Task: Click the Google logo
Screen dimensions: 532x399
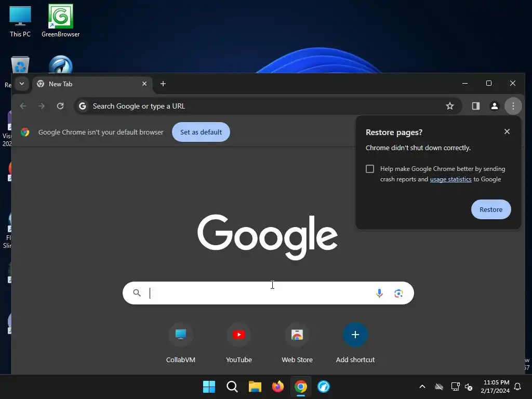Action: point(268,237)
